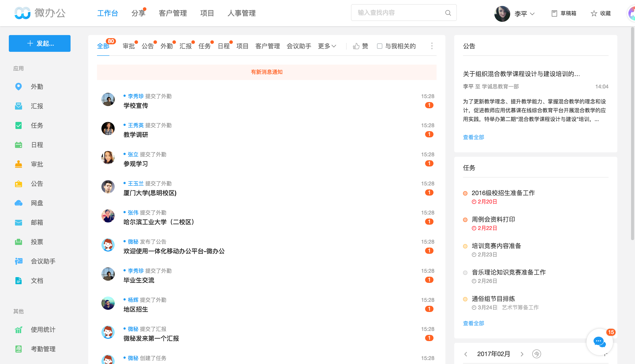Open the 公告 icon in sidebar
The height and width of the screenshot is (364, 635).
coord(18,184)
